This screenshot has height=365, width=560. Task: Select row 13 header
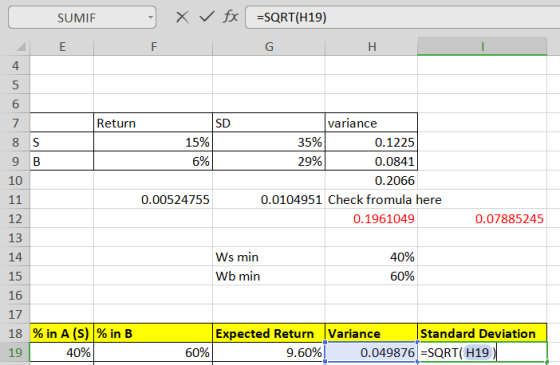coord(15,238)
